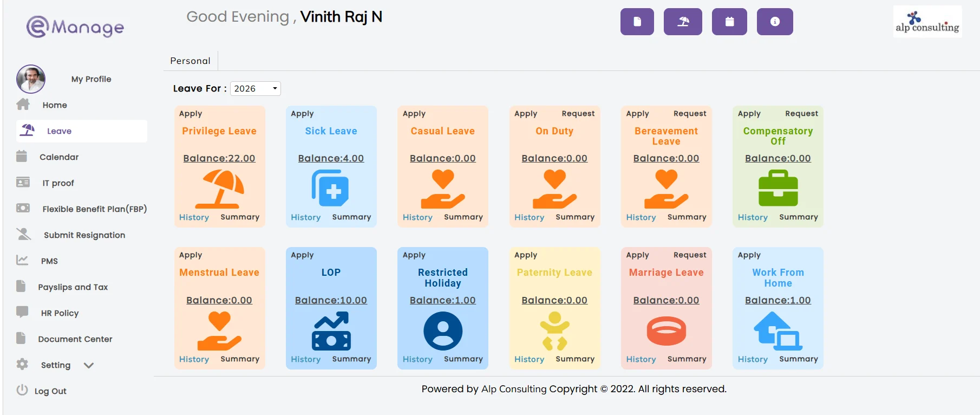The width and height of the screenshot is (980, 415).
Task: Click Apply on the Casual Leave card
Action: pyautogui.click(x=414, y=114)
